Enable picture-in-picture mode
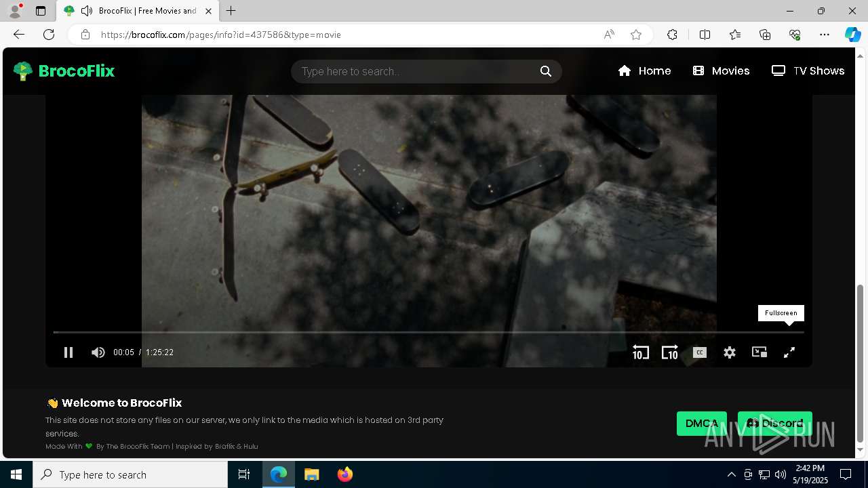This screenshot has width=868, height=488. pyautogui.click(x=759, y=352)
